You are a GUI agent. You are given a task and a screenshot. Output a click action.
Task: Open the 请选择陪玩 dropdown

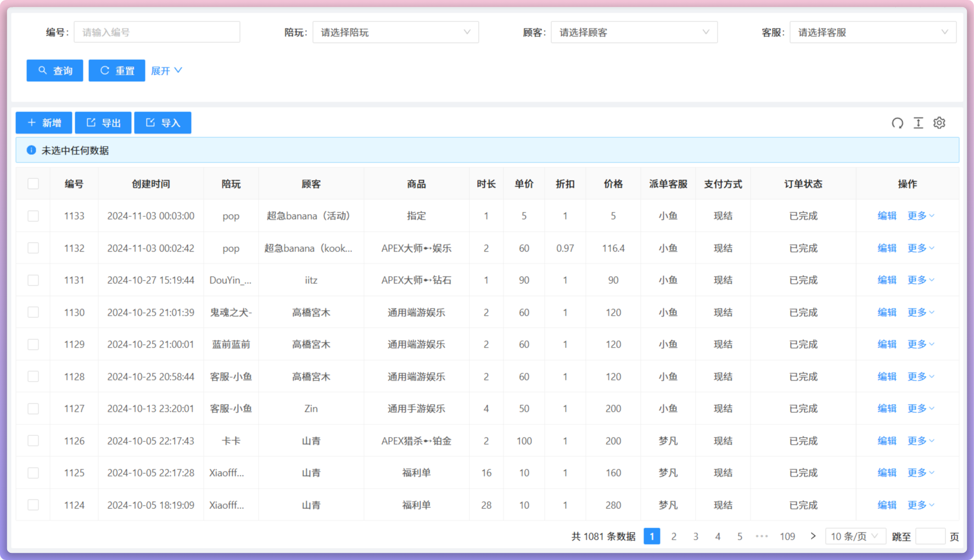pyautogui.click(x=395, y=32)
